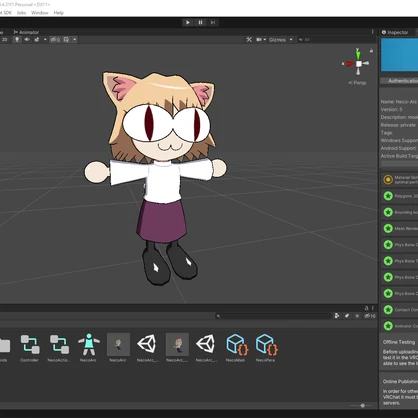Viewport: 418px width, 418px height.
Task: Toggle the orientation gizmo lock icon
Action: 371,51
